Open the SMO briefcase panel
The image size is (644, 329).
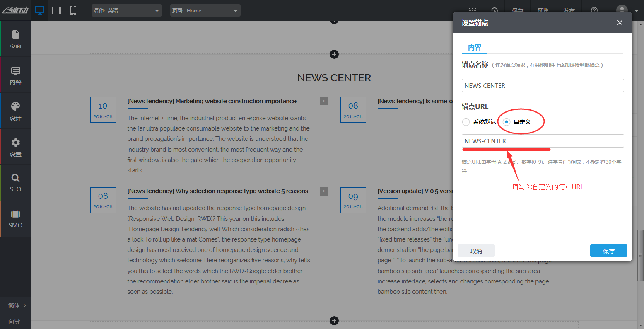[16, 219]
